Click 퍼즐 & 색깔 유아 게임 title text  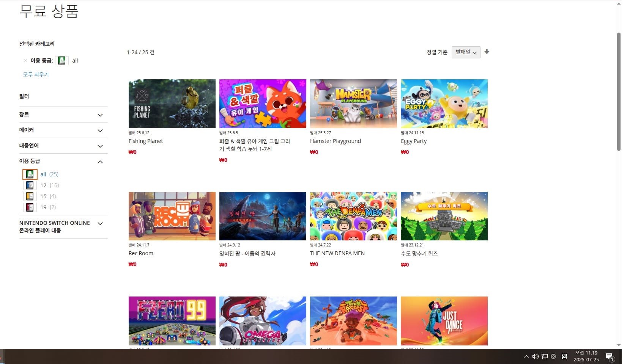tap(255, 145)
